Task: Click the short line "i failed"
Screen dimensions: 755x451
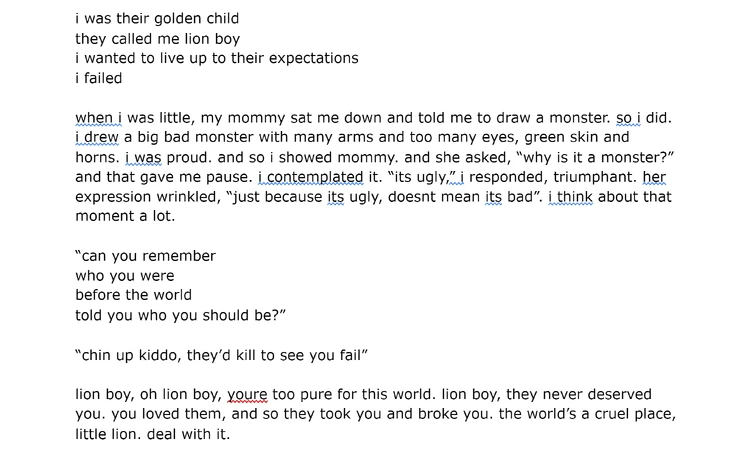Action: coord(98,79)
